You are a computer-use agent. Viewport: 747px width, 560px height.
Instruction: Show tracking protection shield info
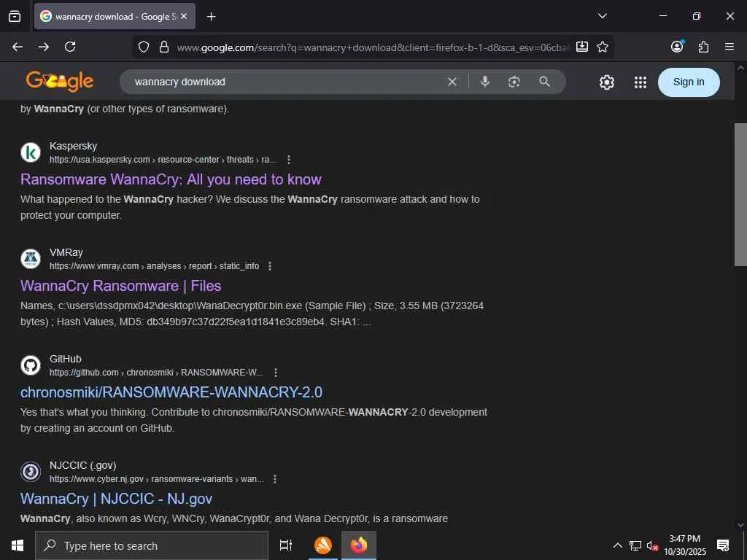(144, 47)
